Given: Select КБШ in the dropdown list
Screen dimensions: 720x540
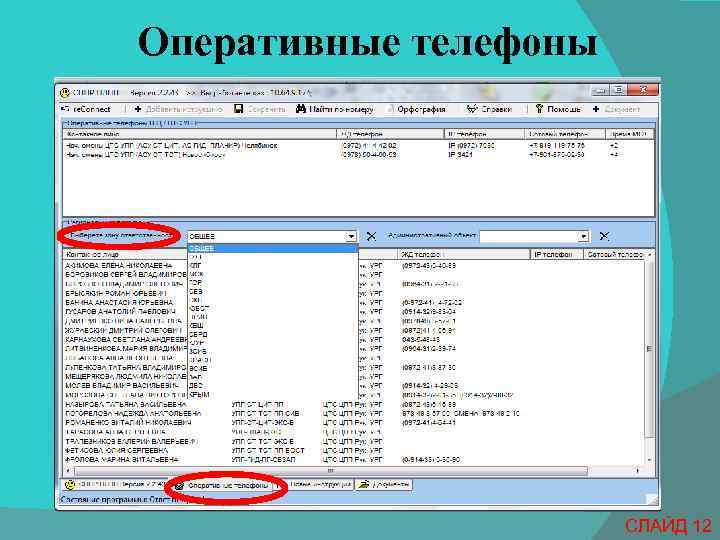Looking at the screenshot, I should [x=273, y=326].
